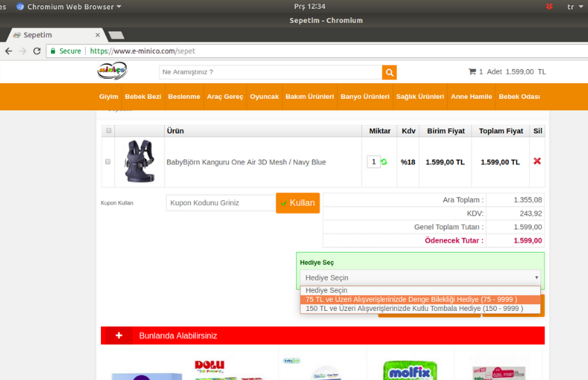Check the BabyBjörn product row checkbox

pyautogui.click(x=107, y=162)
